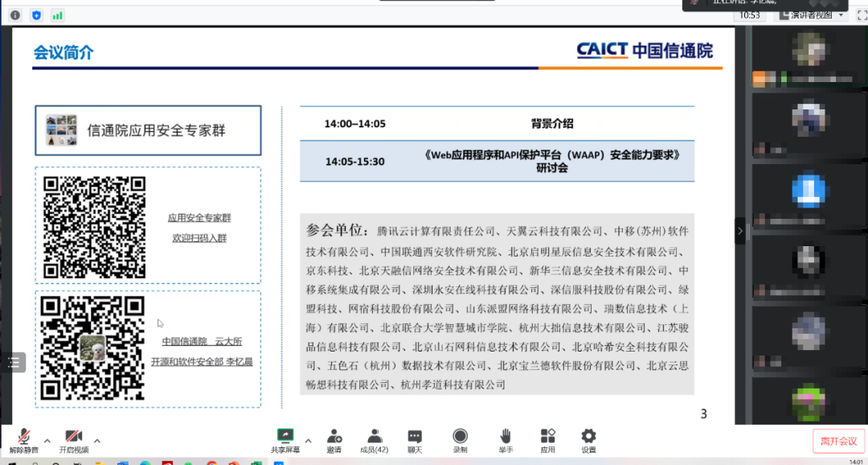Click the CAICT 中国信通院 logo
This screenshot has width=868, height=465.
click(645, 51)
